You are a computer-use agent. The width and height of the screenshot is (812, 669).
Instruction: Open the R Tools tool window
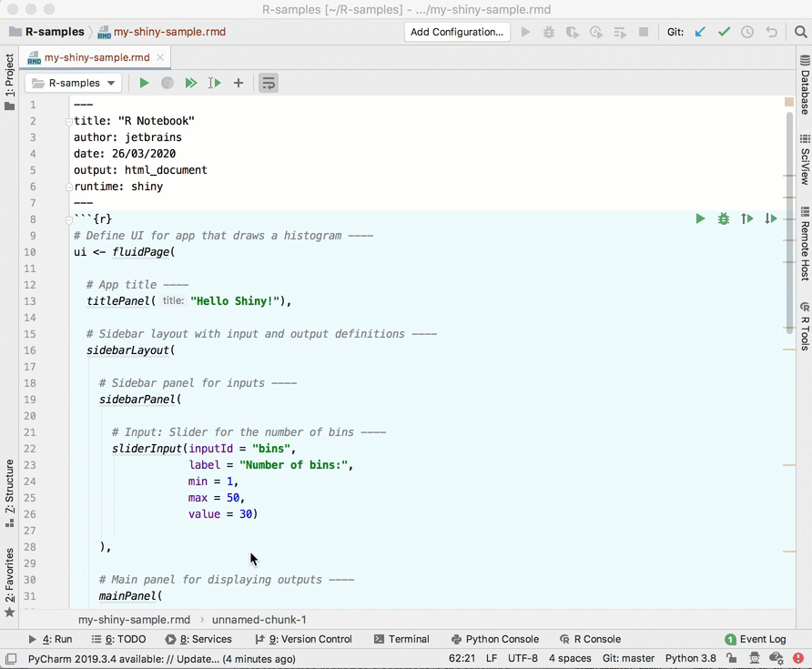pyautogui.click(x=804, y=326)
